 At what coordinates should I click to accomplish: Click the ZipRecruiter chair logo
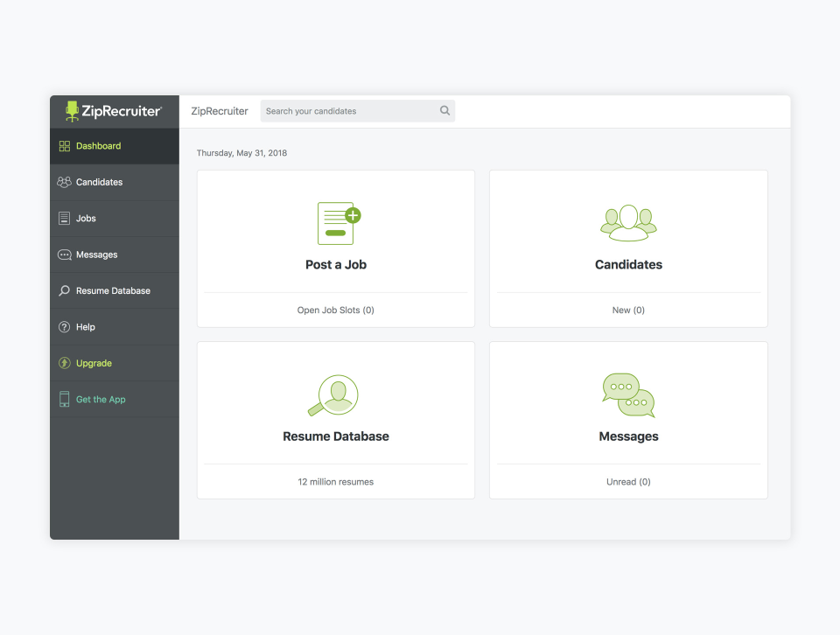[x=70, y=111]
